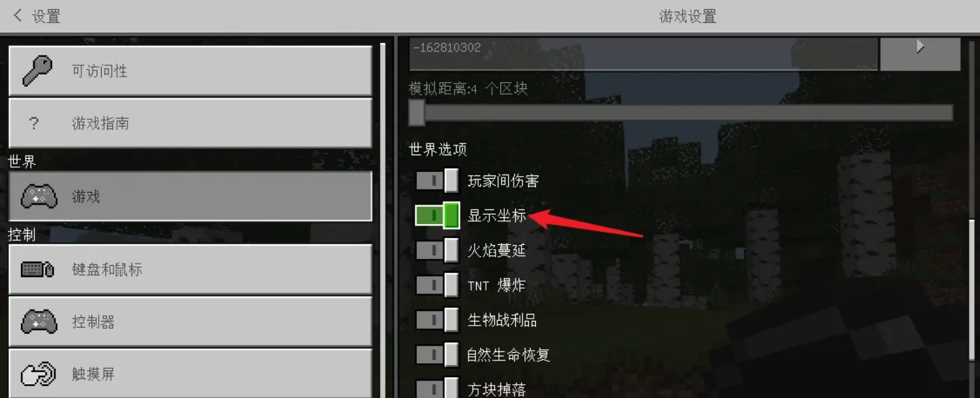Image resolution: width=980 pixels, height=398 pixels.
Task: Click the back arrow next to 设置
Action: (x=18, y=15)
